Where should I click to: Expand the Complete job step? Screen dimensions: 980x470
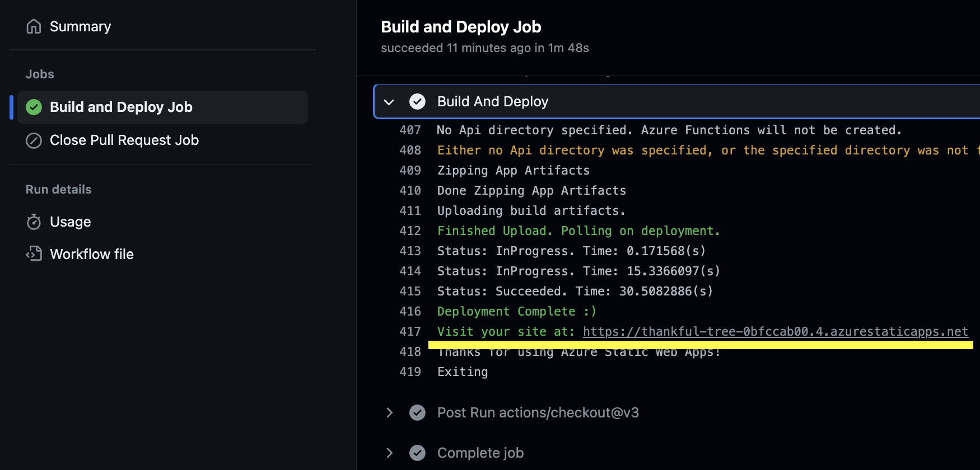(389, 453)
